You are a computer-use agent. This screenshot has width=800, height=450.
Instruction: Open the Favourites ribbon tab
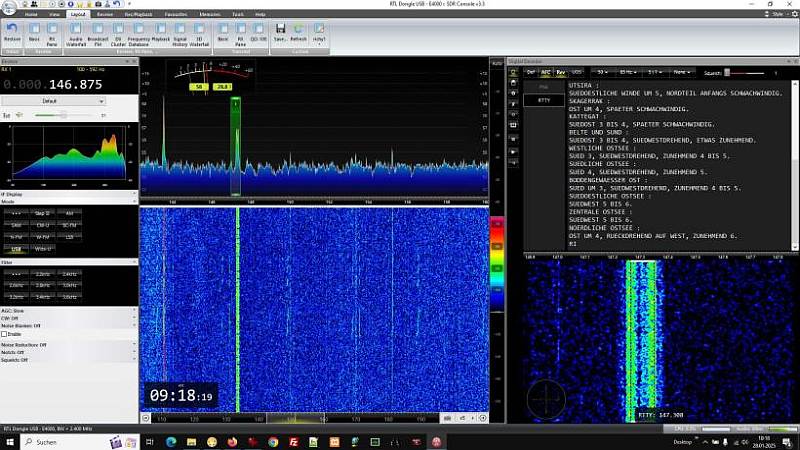click(x=176, y=14)
